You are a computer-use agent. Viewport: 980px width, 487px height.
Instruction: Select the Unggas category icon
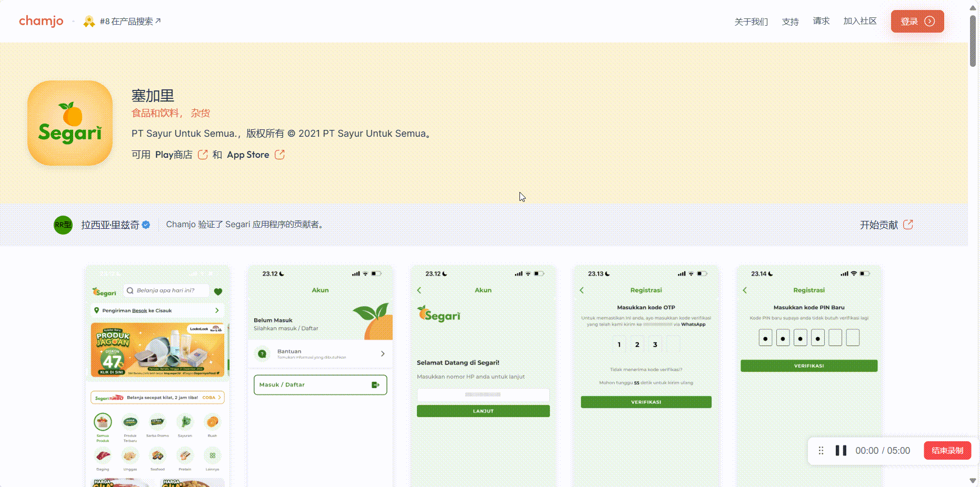(130, 455)
